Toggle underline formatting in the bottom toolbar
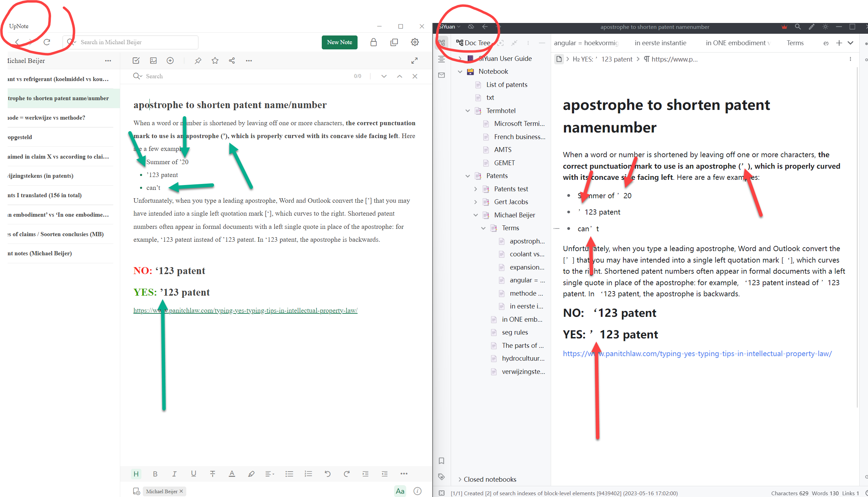Viewport: 868px width, 497px height. [x=194, y=474]
